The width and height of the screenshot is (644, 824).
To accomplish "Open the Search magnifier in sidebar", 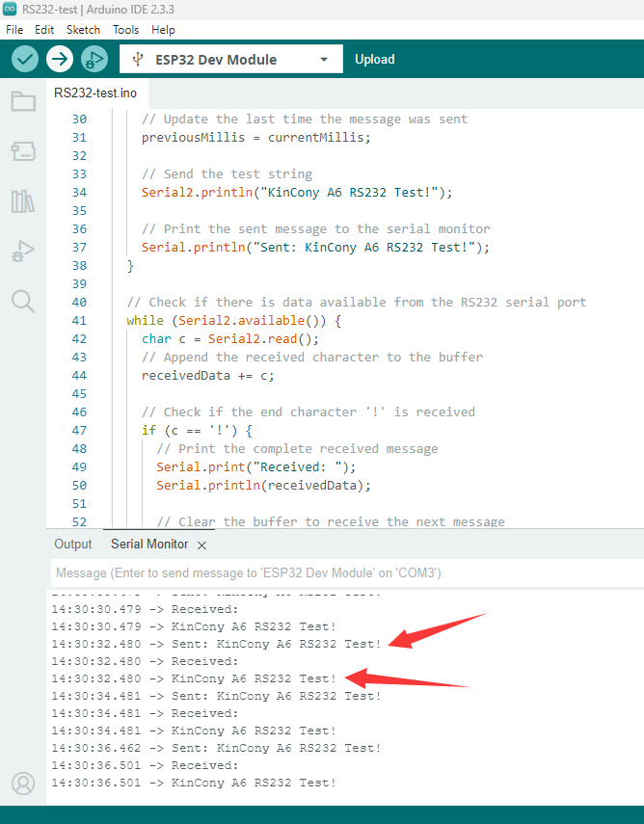I will pyautogui.click(x=23, y=302).
